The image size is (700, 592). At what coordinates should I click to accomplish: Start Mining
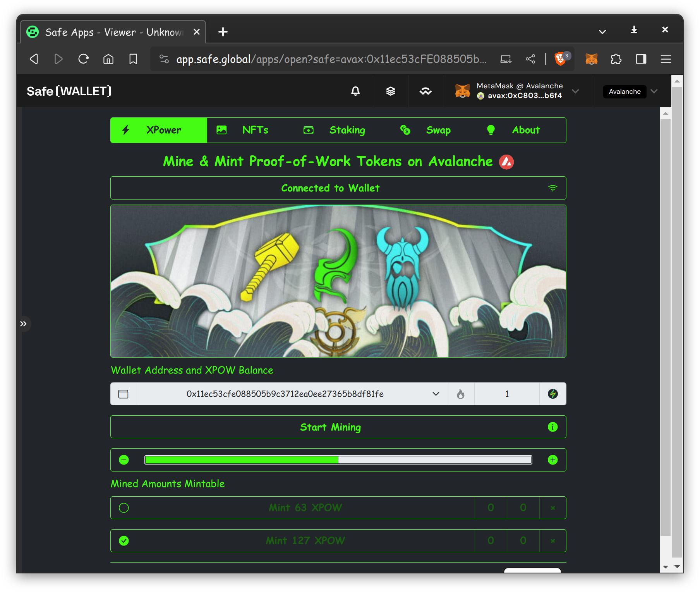338,427
